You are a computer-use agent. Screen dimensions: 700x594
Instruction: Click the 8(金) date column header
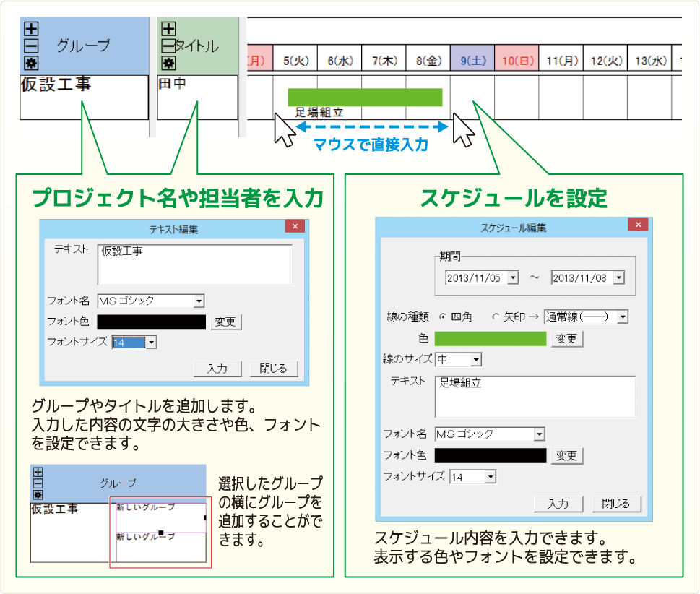pyautogui.click(x=428, y=58)
